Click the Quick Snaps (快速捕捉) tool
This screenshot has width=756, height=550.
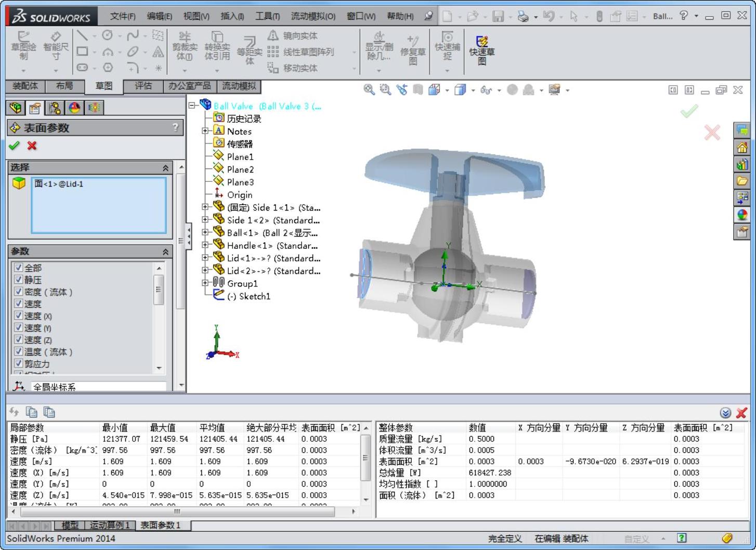[447, 46]
